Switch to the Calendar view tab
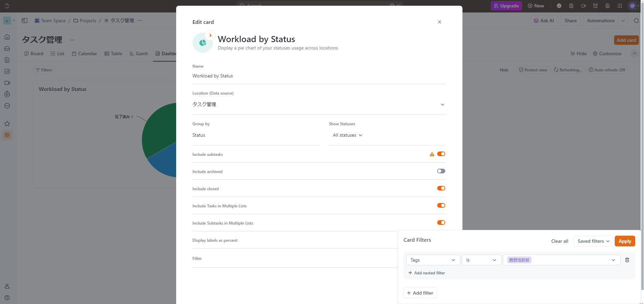This screenshot has height=304, width=644. click(x=84, y=54)
